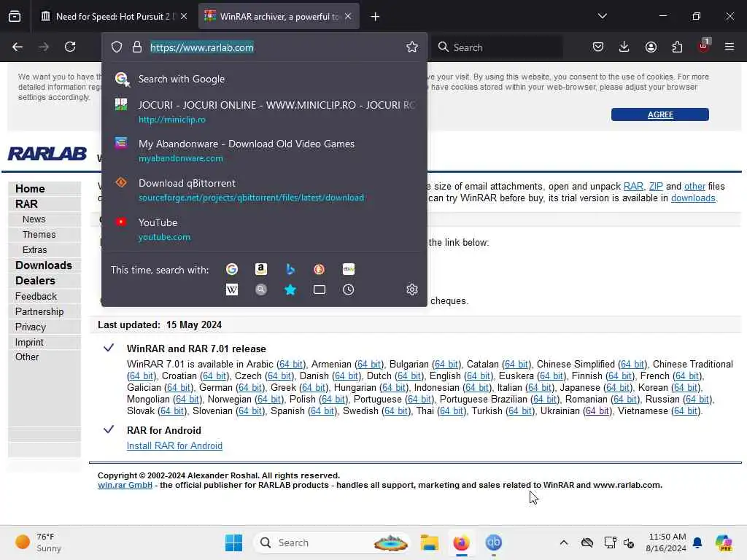Open the Pocket save icon
747x560 pixels.
pos(598,47)
